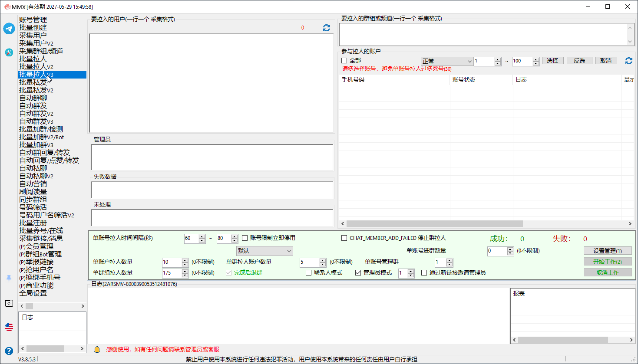Open the 正常 account status dropdown

tap(447, 61)
